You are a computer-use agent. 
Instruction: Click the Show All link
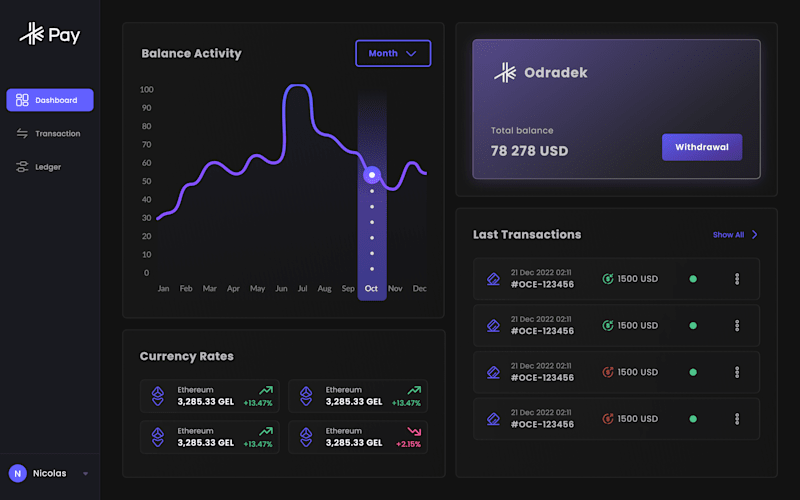pyautogui.click(x=728, y=235)
